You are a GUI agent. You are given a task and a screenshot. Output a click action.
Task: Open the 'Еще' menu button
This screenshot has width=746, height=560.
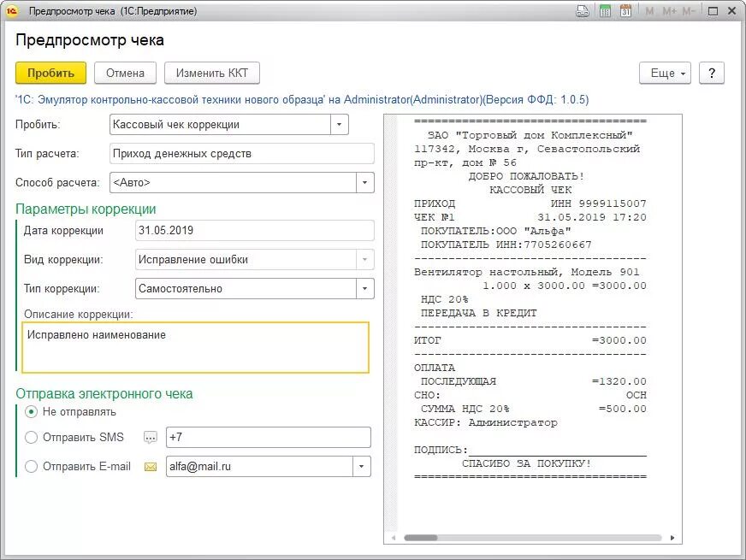665,74
